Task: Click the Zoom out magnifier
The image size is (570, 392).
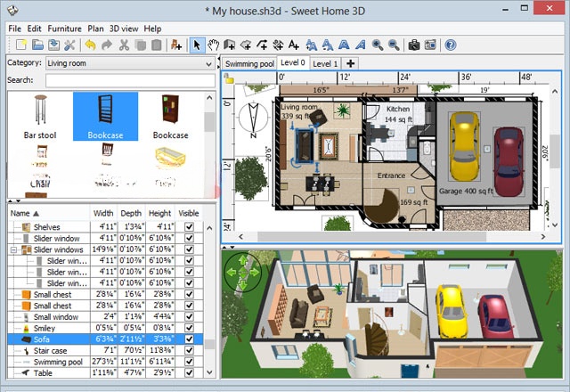Action: tap(394, 45)
